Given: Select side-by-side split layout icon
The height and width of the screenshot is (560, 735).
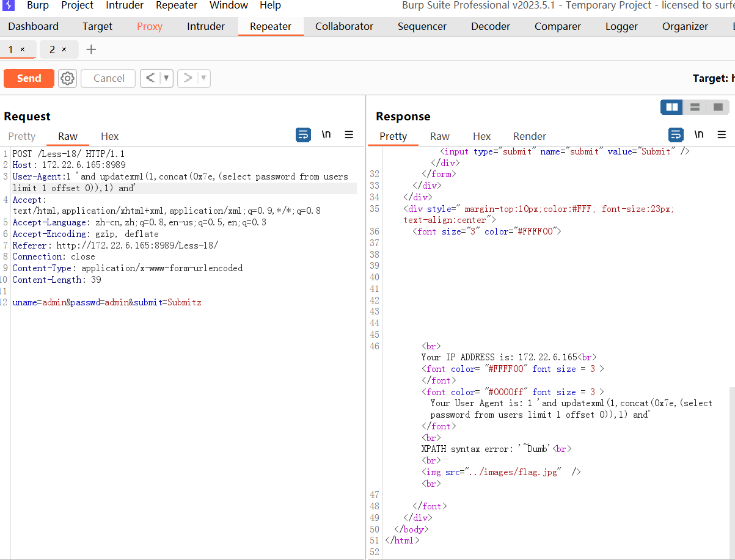Looking at the screenshot, I should coord(671,107).
